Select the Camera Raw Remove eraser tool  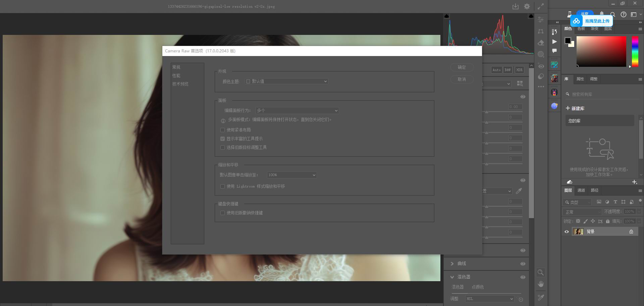point(541,43)
